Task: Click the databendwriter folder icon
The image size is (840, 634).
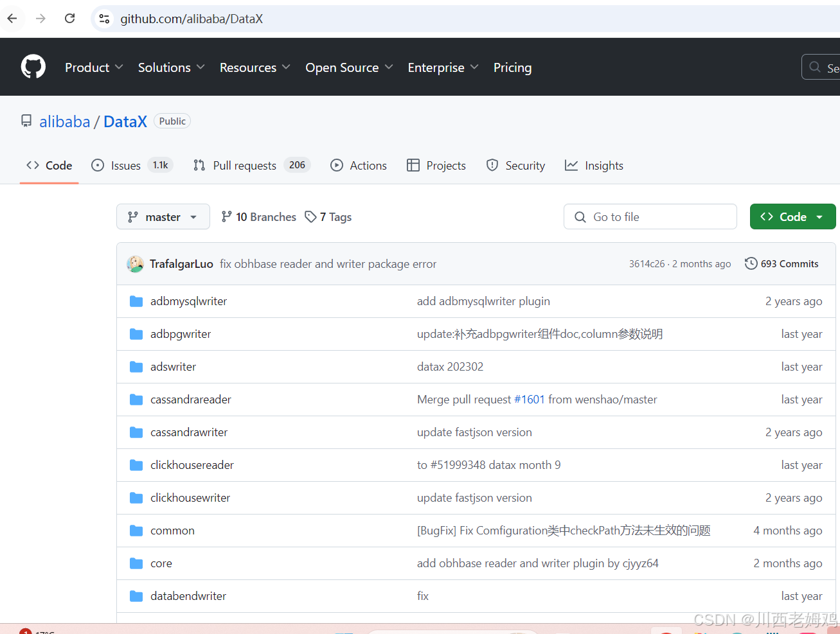Action: click(x=136, y=596)
